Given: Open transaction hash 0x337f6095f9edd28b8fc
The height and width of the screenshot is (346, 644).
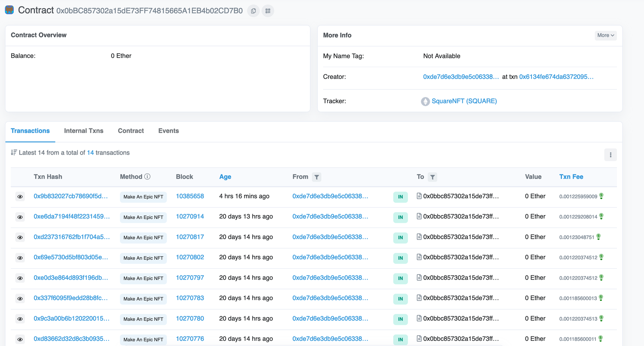Looking at the screenshot, I should pyautogui.click(x=71, y=298).
